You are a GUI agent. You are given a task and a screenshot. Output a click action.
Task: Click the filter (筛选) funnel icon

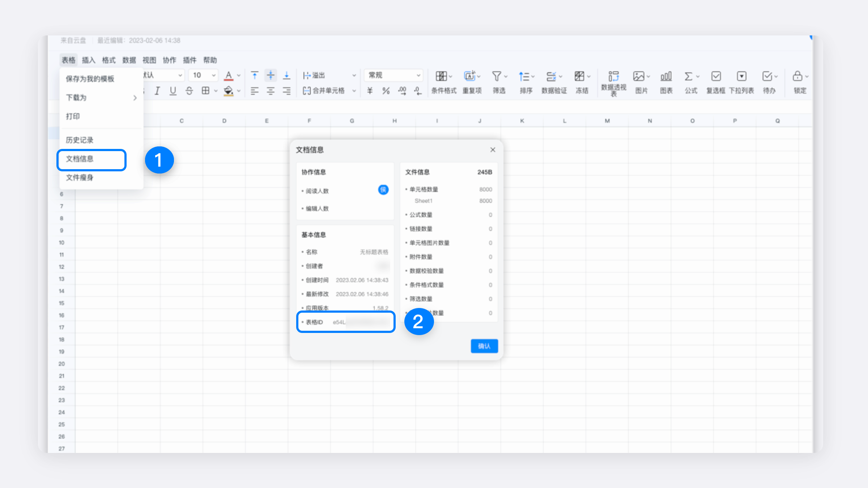pyautogui.click(x=497, y=77)
